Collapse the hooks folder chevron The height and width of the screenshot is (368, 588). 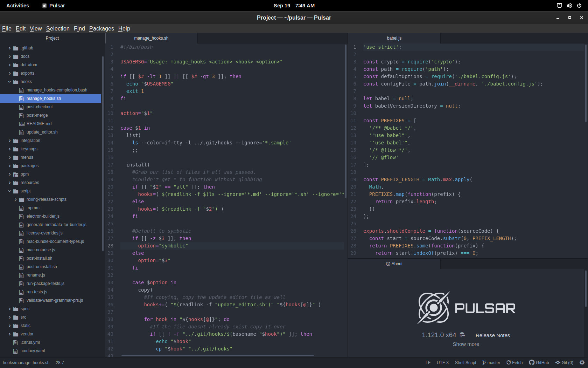coord(9,82)
